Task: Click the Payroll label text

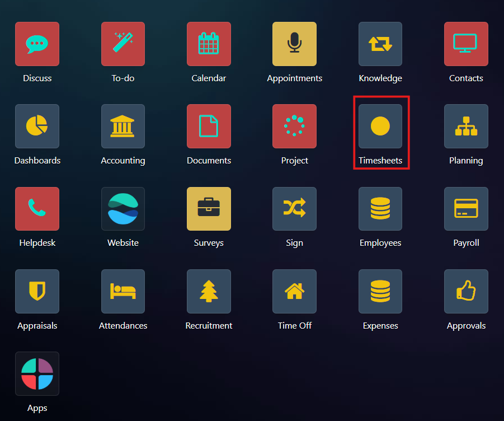Action: (x=466, y=243)
